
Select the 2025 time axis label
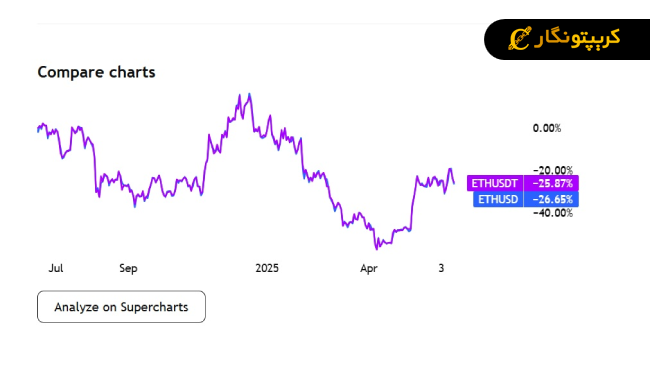click(x=267, y=268)
